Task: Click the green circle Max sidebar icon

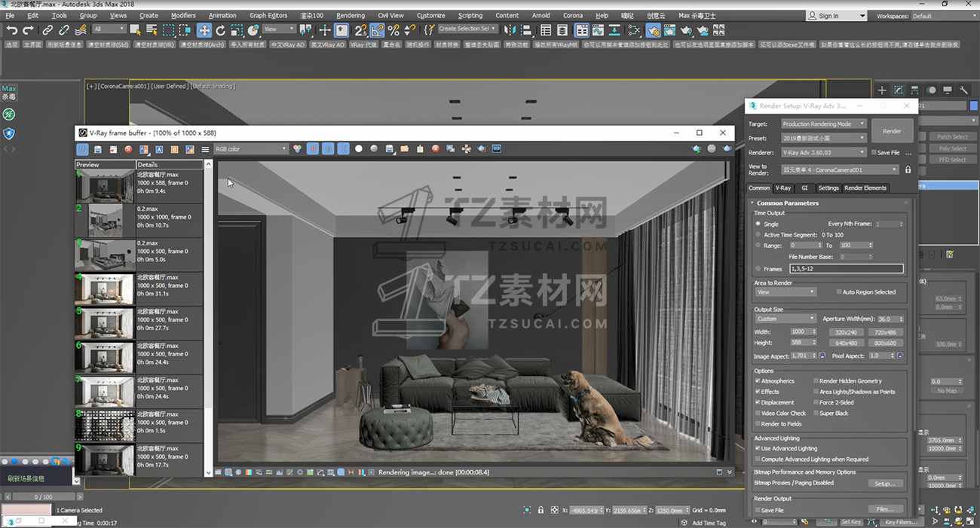Action: coord(9,114)
